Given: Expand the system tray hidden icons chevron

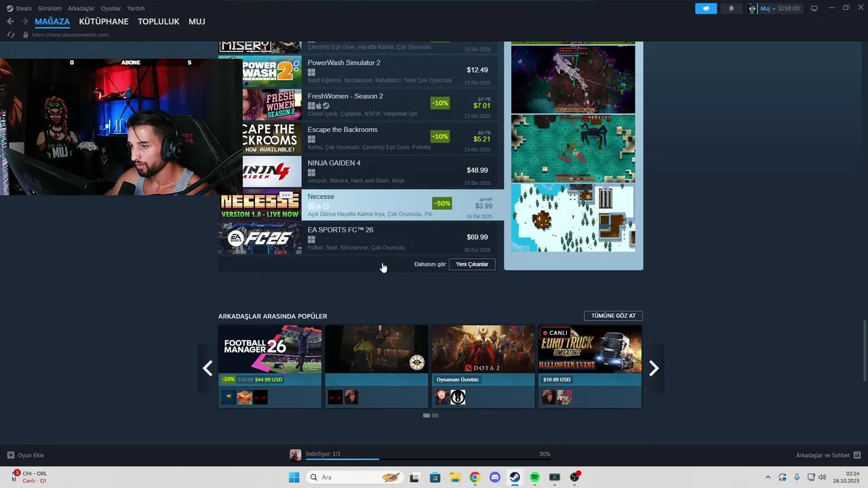Looking at the screenshot, I should (768, 477).
